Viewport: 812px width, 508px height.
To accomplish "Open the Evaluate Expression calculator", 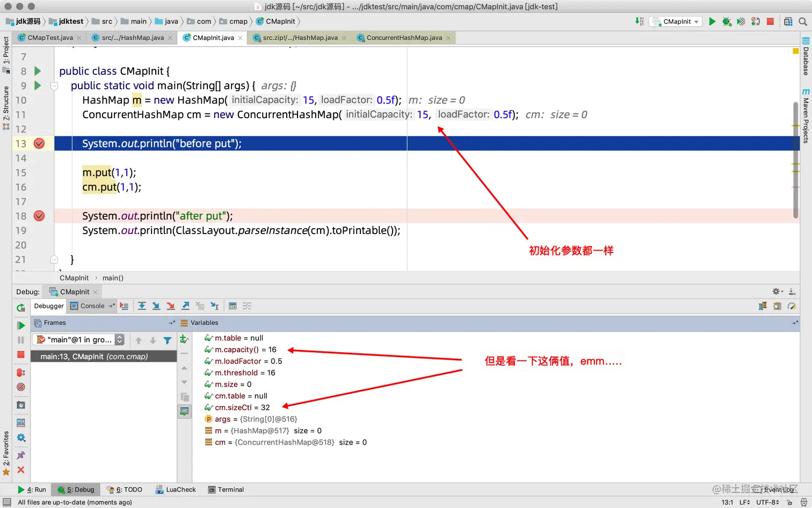I will pyautogui.click(x=233, y=306).
